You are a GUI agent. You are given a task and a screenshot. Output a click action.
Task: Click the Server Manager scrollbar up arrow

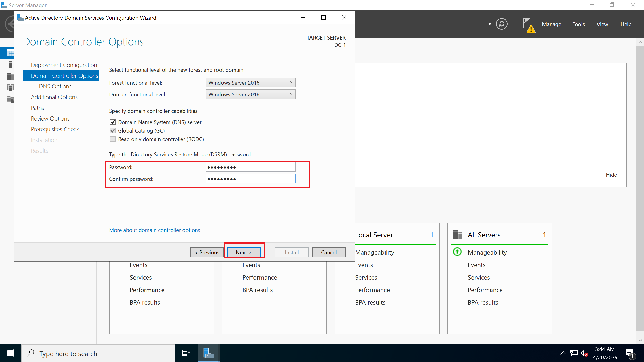[x=640, y=42]
